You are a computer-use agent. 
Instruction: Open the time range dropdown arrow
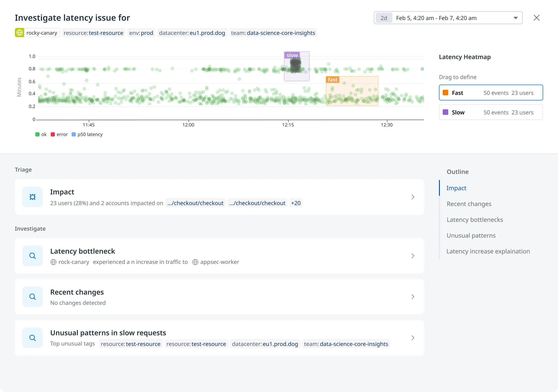[515, 18]
